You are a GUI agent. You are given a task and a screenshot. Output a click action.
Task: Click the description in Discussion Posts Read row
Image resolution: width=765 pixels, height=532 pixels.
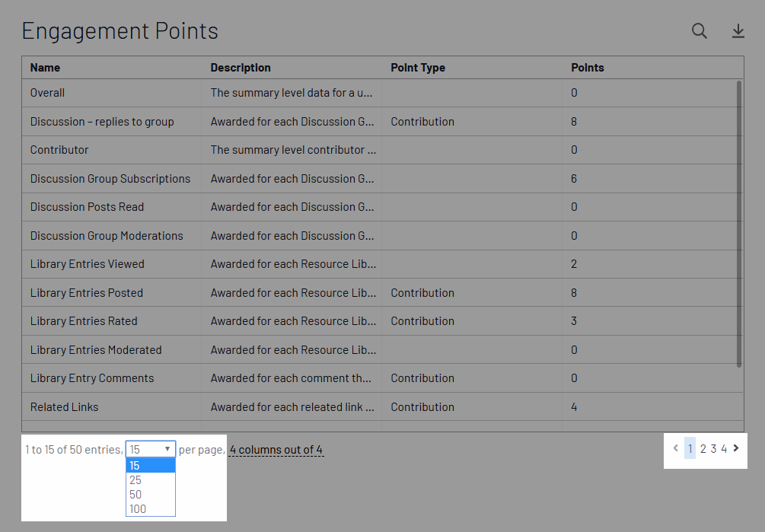click(x=292, y=207)
